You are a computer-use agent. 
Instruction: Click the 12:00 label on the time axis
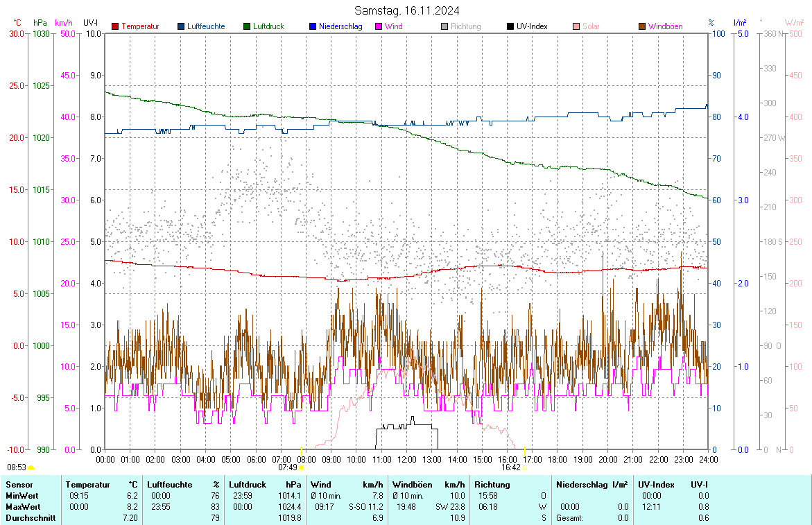pyautogui.click(x=406, y=459)
